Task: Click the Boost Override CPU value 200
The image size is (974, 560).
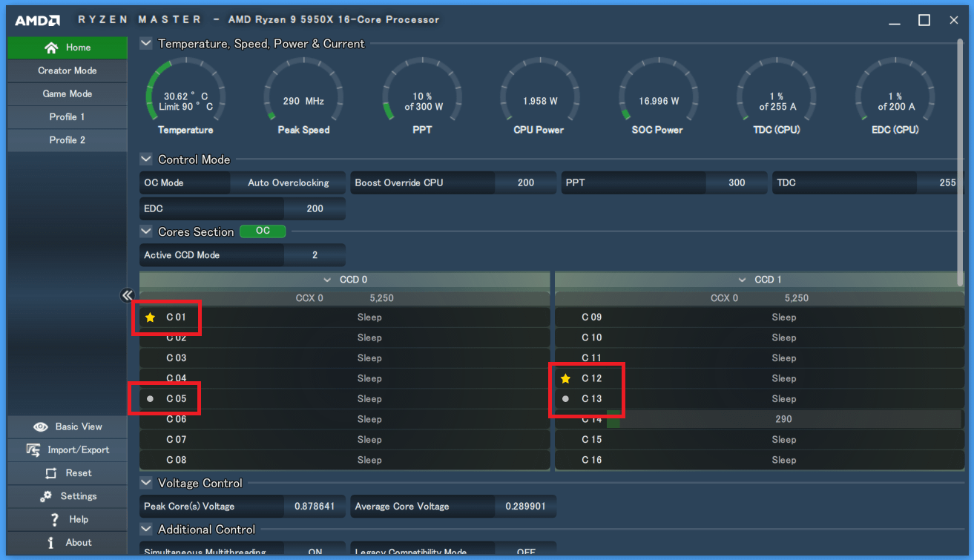Action: pyautogui.click(x=526, y=183)
